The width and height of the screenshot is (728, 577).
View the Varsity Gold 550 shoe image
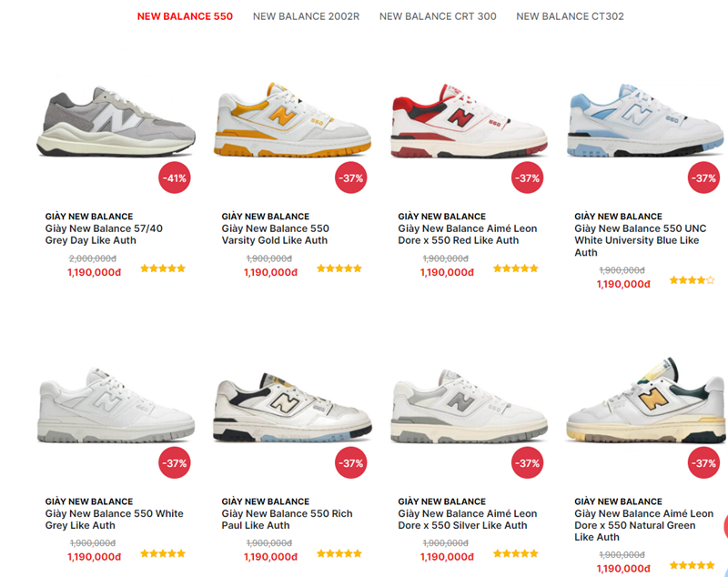[x=292, y=120]
